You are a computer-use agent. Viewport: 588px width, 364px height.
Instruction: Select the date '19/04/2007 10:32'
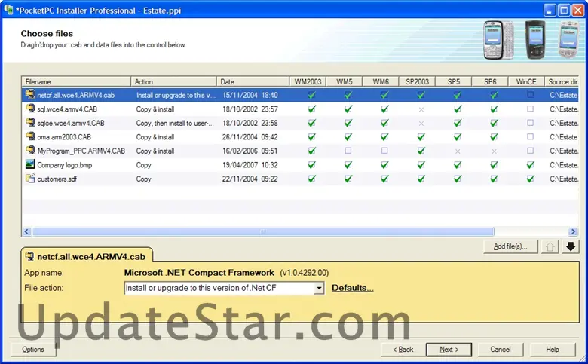(250, 165)
